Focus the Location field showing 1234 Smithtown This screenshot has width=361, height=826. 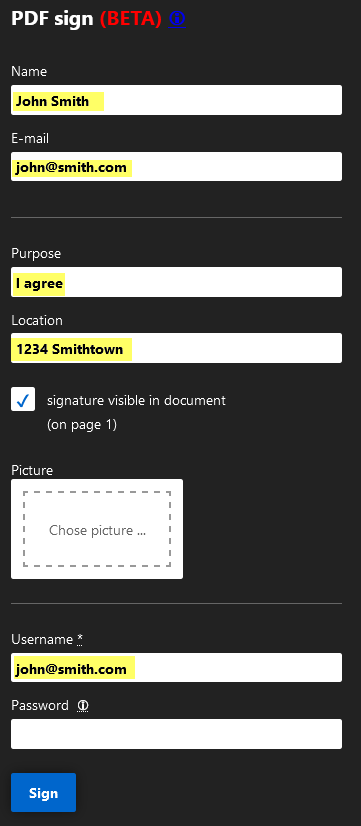(x=177, y=348)
